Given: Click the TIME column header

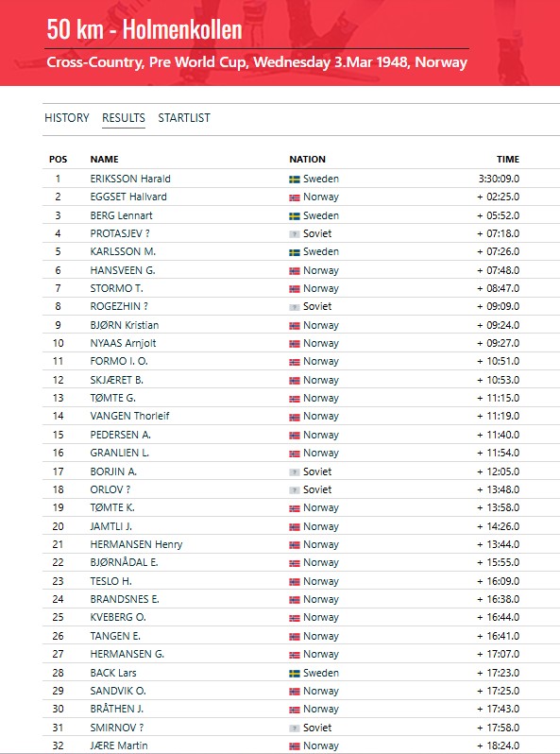Looking at the screenshot, I should tap(508, 159).
